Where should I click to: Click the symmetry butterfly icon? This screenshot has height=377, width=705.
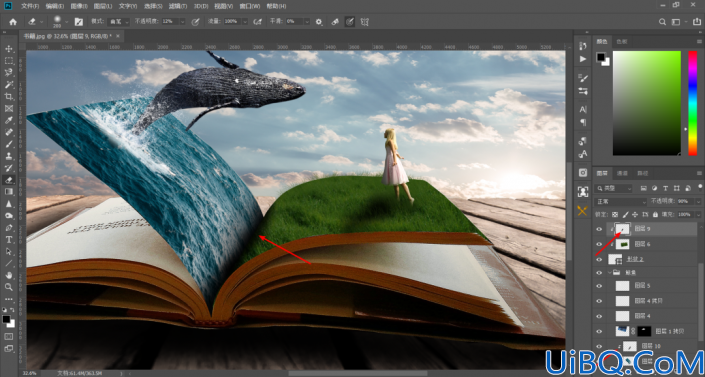click(365, 22)
